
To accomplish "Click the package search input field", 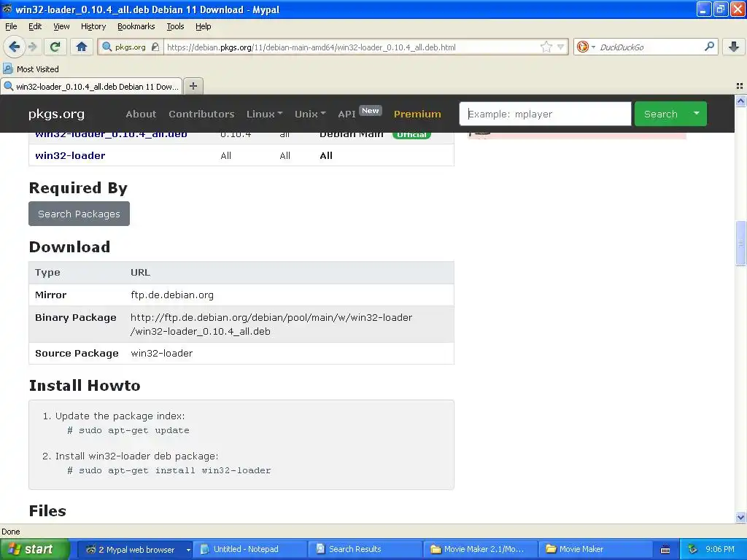I will 545,114.
